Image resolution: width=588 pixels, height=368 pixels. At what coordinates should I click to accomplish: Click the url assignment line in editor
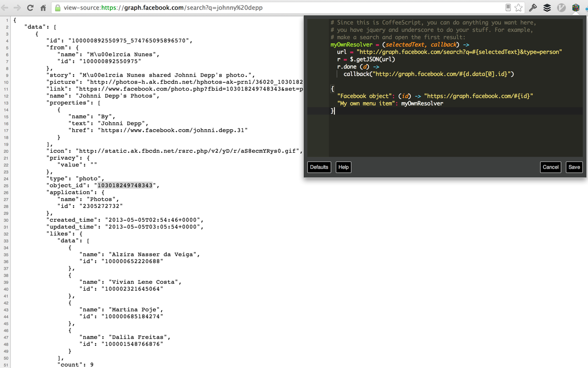pos(449,52)
